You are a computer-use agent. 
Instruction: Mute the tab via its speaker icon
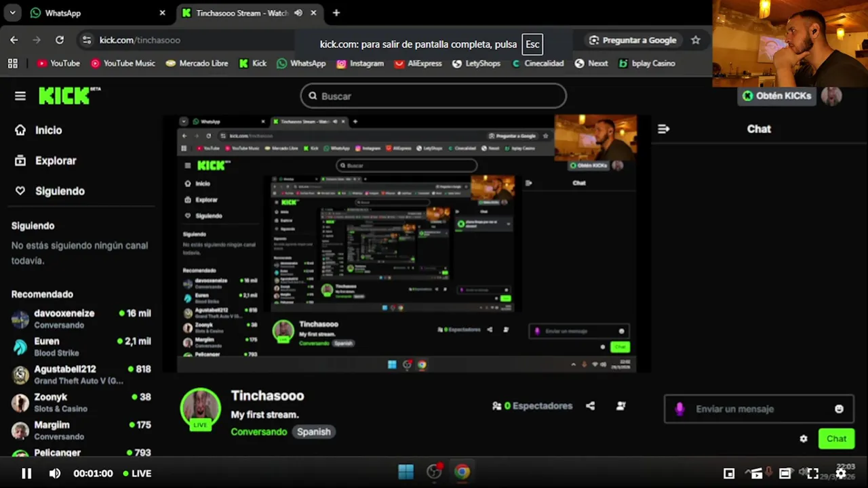tap(298, 13)
